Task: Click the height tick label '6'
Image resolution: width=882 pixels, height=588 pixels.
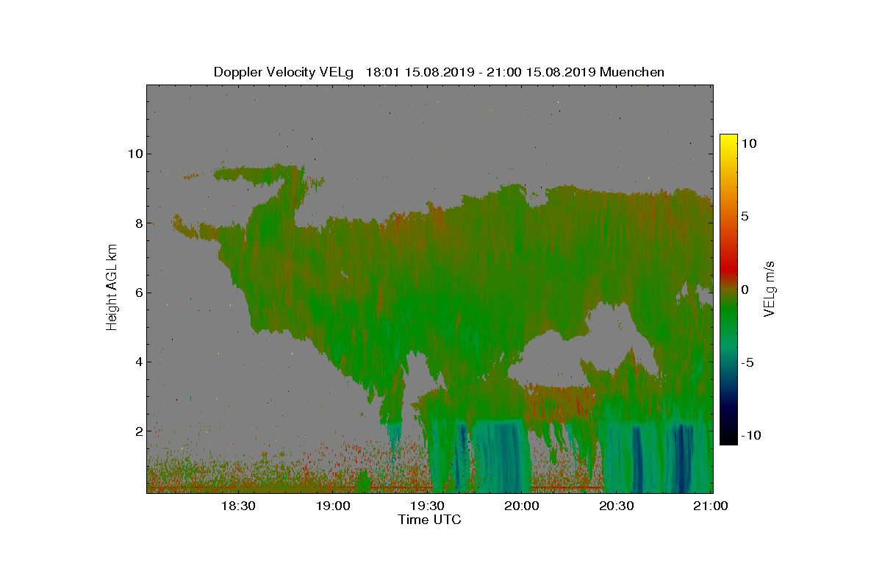Action: (137, 293)
